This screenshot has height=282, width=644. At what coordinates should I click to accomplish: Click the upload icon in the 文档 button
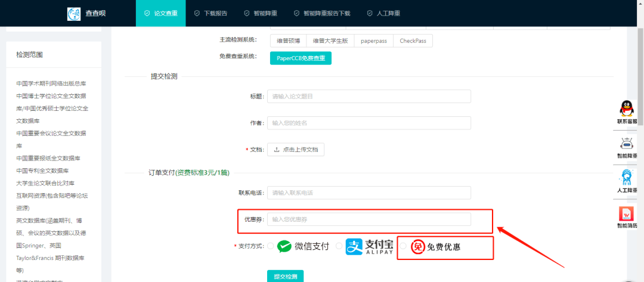(x=277, y=150)
